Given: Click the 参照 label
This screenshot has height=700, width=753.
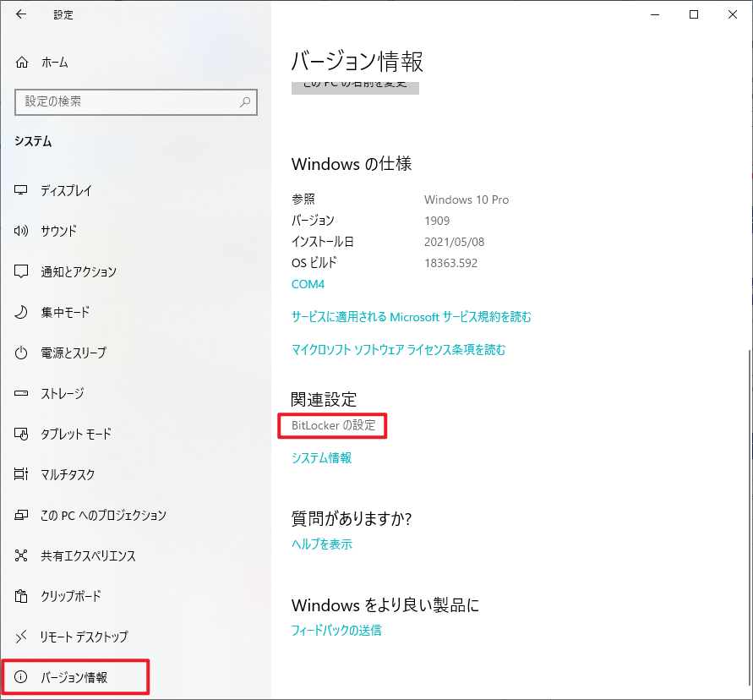Looking at the screenshot, I should click(x=303, y=200).
